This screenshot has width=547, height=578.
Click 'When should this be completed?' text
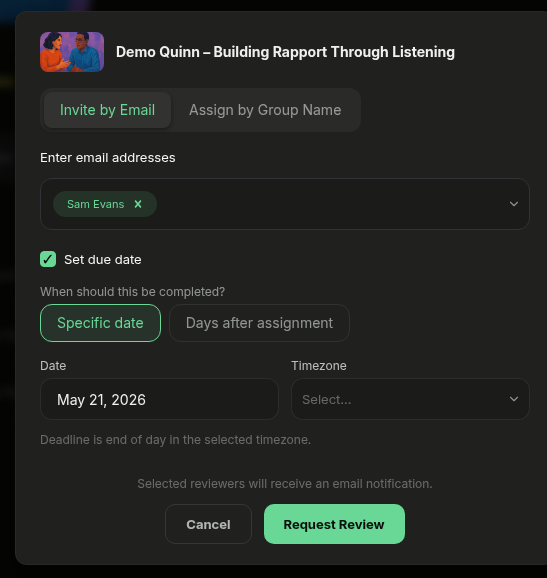[x=132, y=292]
